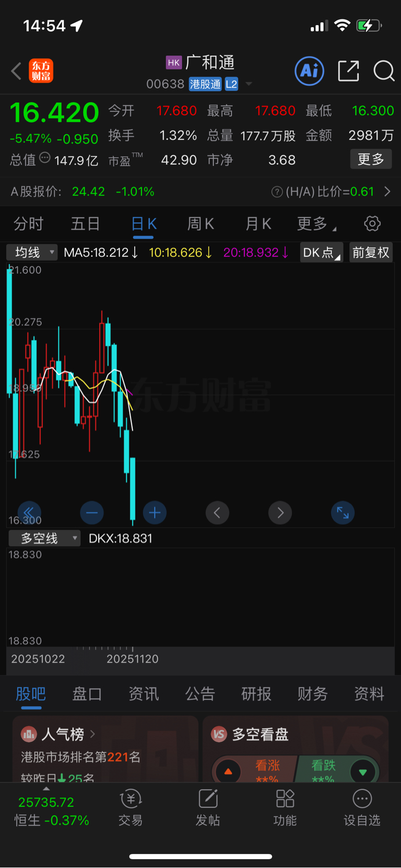Screen dimensions: 401x868
Task: Open the 多空线 sub-indicator dropdown
Action: 45,538
